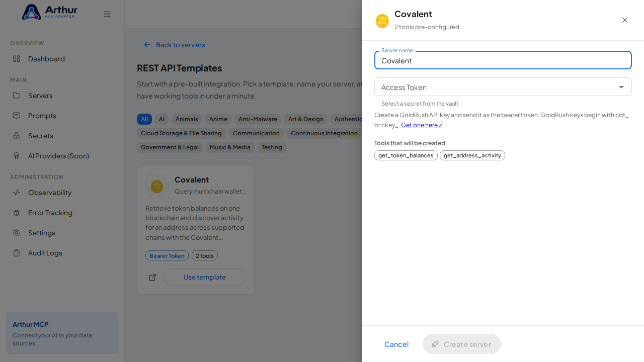Click the AI Providers icon
Image resolution: width=644 pixels, height=362 pixels.
17,156
